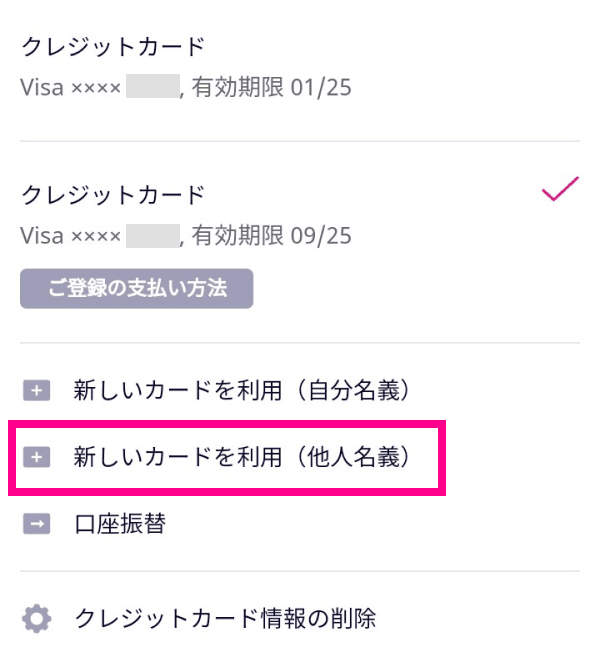600x672 pixels.
Task: Click the plus icon beside 新しいカードを利用（他人名義）
Action: click(36, 458)
